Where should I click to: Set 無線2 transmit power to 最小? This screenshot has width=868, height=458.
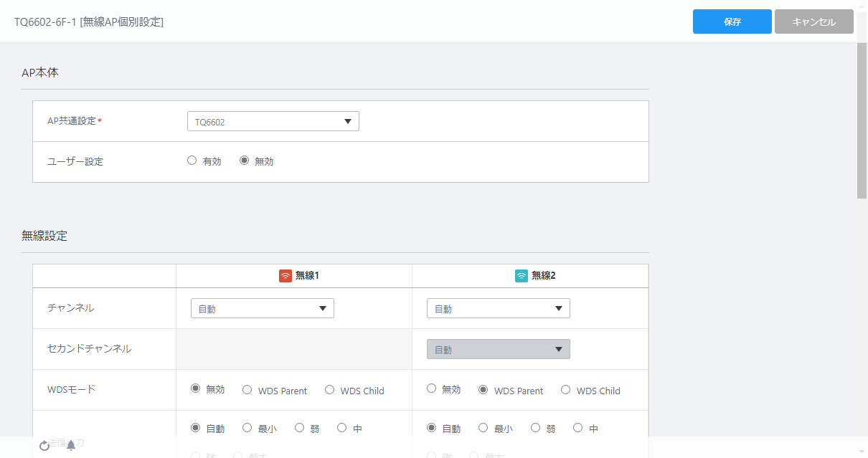(483, 428)
